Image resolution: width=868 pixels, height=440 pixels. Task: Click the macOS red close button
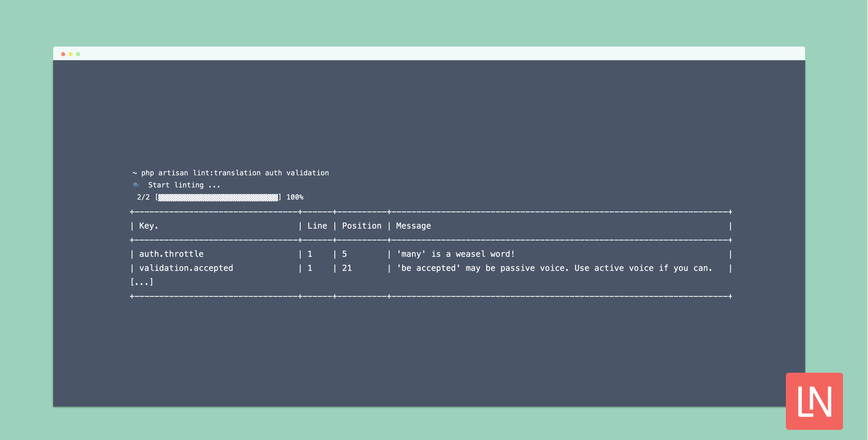63,54
